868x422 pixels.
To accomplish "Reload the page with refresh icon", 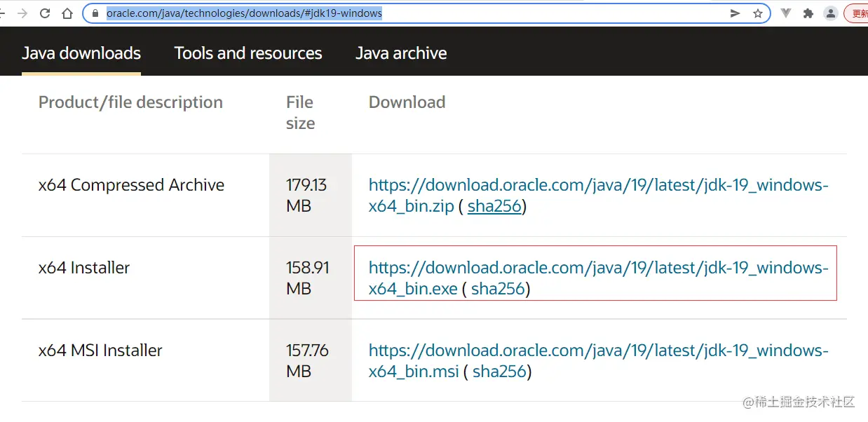I will pos(45,13).
